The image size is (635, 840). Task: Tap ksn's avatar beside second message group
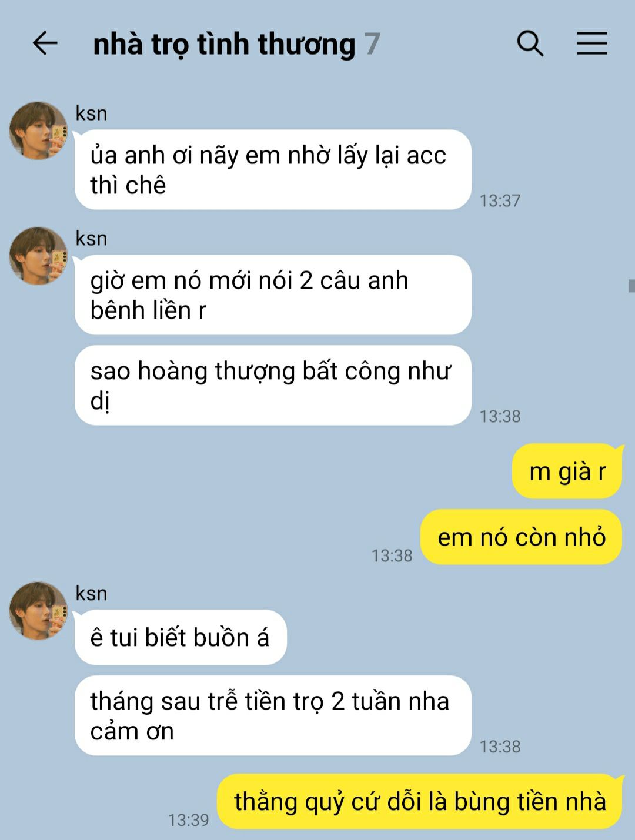pyautogui.click(x=38, y=256)
